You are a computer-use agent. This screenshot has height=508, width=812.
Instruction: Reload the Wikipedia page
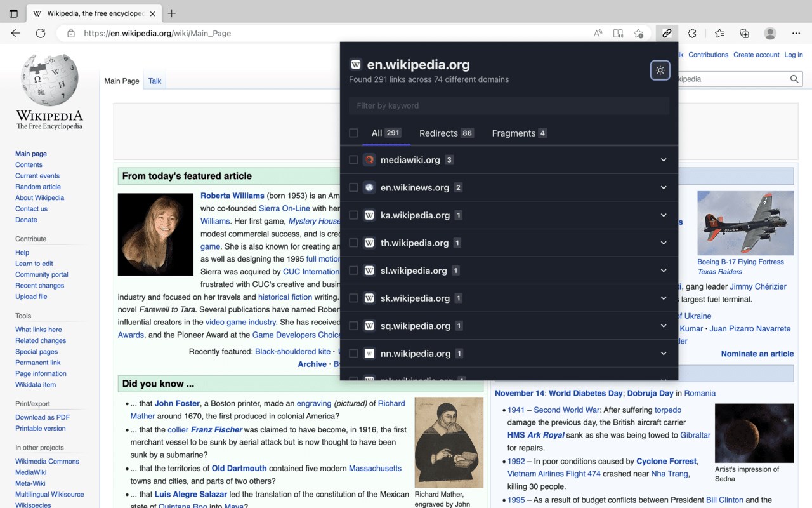[x=41, y=33]
